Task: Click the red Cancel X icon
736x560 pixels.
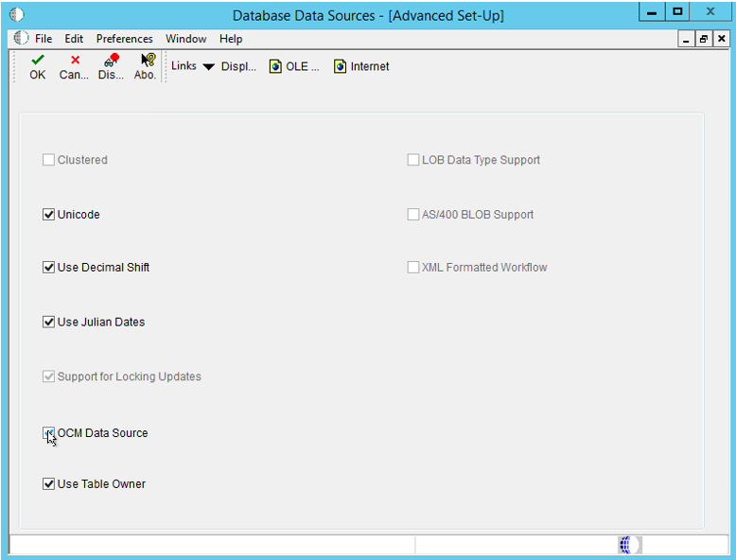Action: click(75, 61)
